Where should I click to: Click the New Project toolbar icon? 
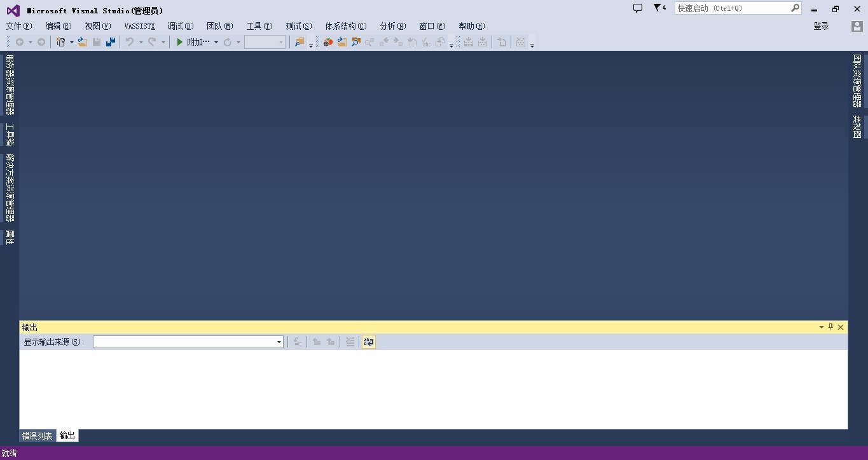tap(61, 42)
